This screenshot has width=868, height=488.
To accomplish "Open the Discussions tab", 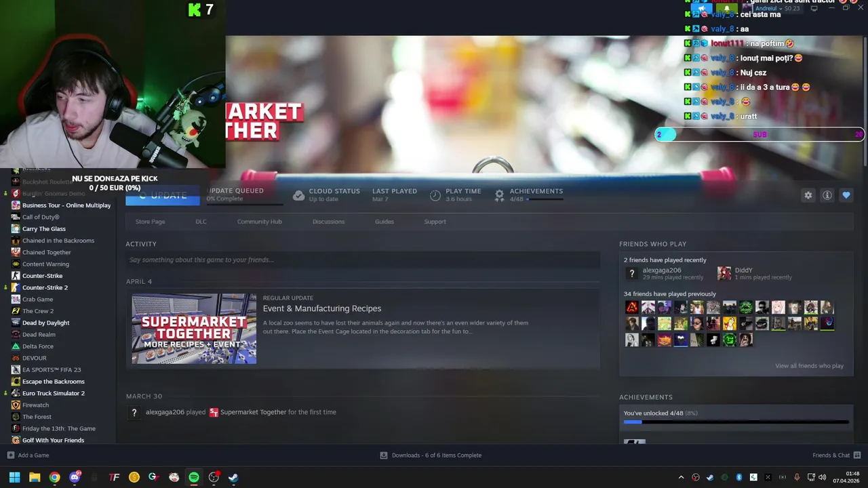I will click(x=328, y=222).
